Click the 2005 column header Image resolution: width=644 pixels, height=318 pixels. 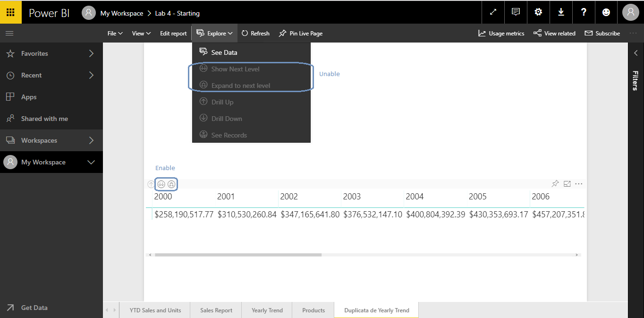[478, 197]
